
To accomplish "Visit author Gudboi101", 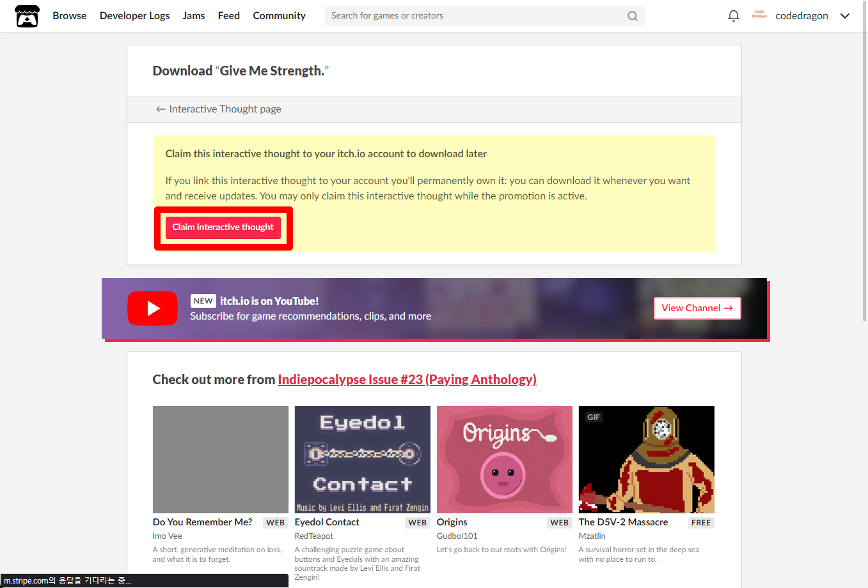I will coord(457,536).
